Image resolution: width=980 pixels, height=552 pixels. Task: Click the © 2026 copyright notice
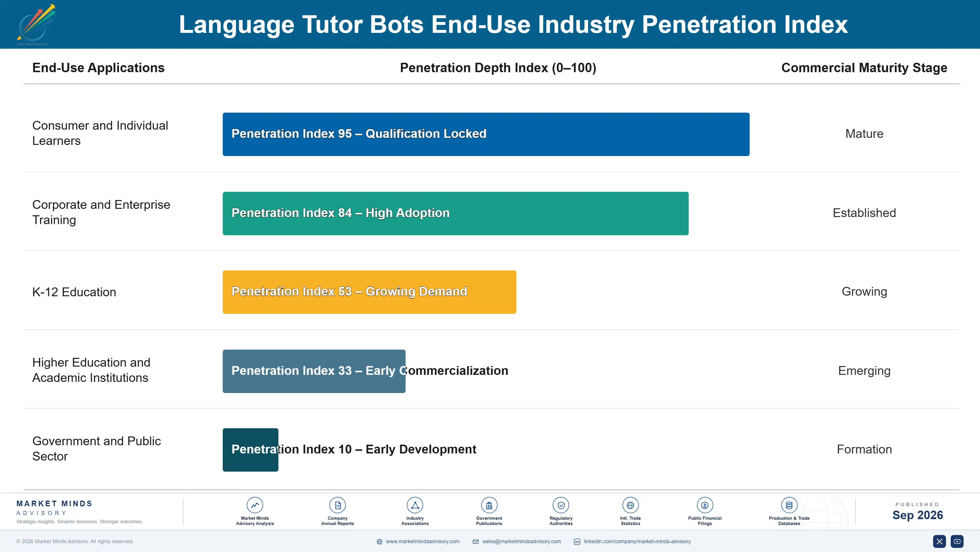[x=74, y=541]
